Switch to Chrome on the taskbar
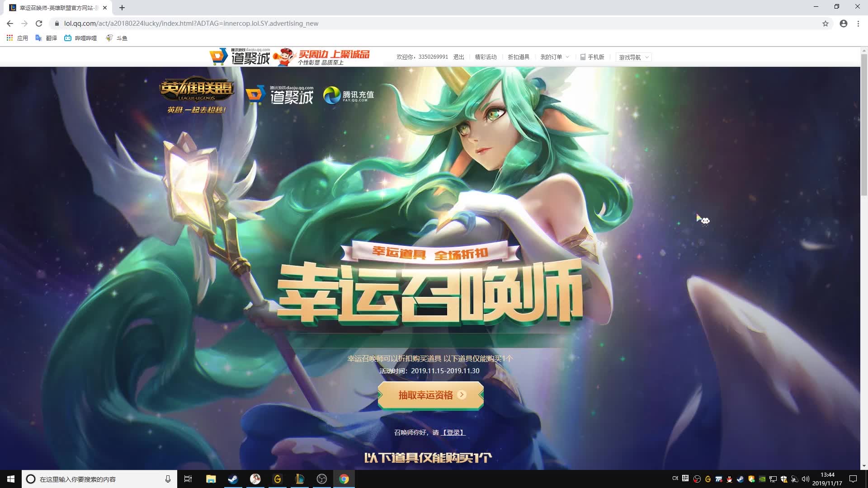 tap(344, 479)
